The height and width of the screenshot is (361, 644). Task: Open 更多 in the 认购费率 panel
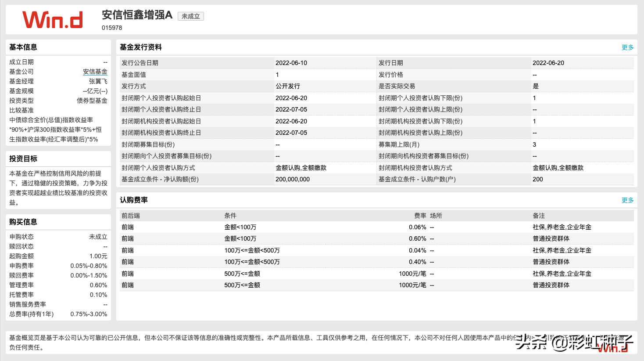(x=627, y=200)
